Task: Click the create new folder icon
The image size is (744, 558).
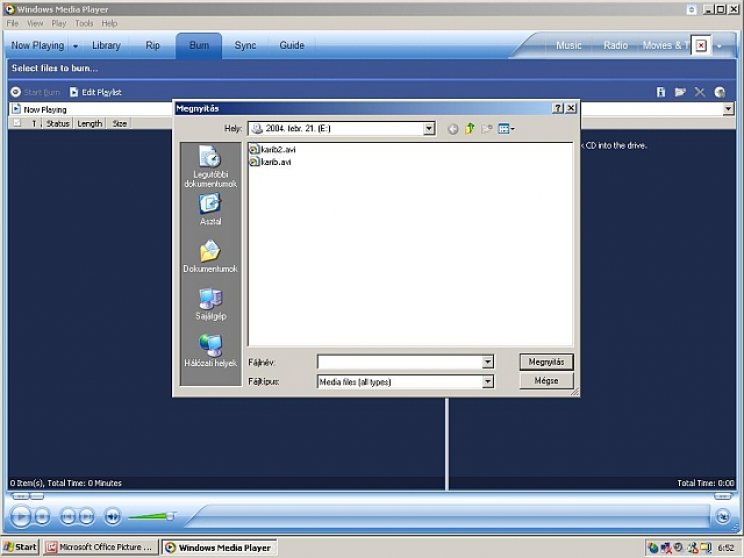Action: [487, 129]
